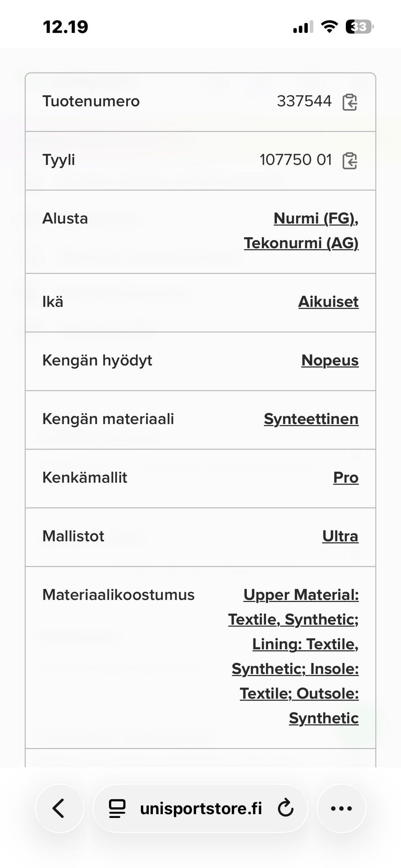401x868 pixels.
Task: Tap the 12.19 clock in status bar
Action: (66, 27)
